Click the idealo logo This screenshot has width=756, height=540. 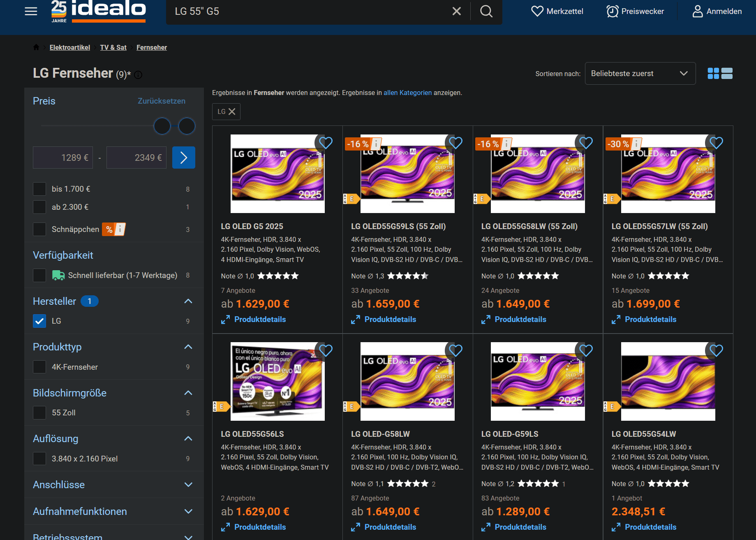tap(99, 11)
